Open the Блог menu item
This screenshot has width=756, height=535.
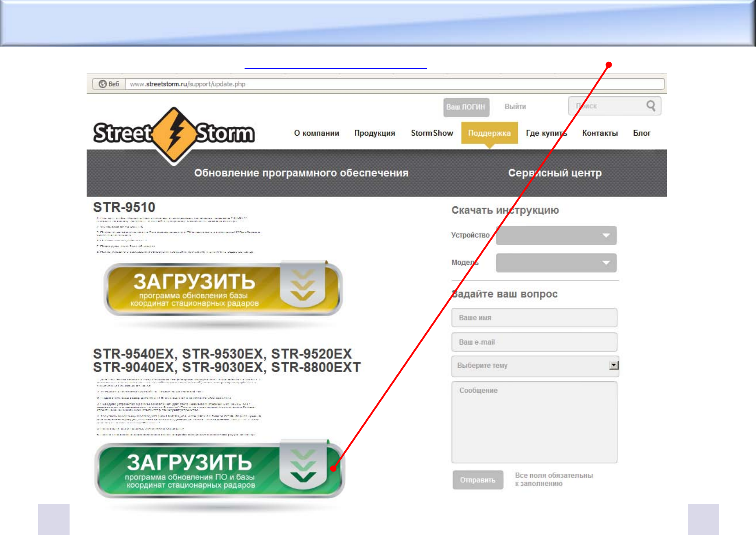pos(641,133)
